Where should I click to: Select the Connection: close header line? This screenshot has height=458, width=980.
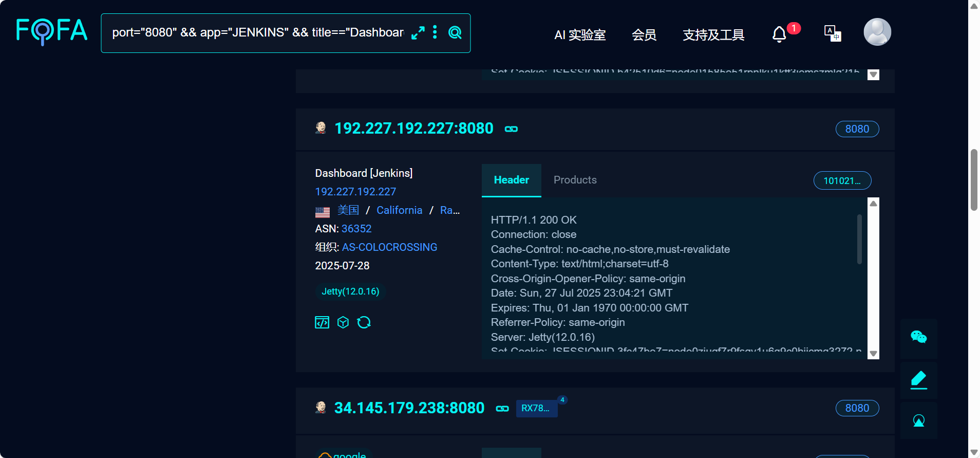[x=534, y=234]
